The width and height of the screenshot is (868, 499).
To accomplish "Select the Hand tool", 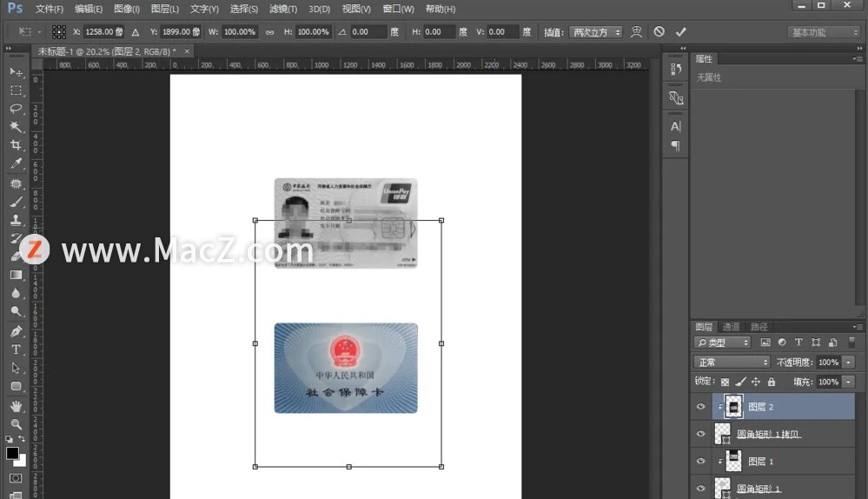I will [x=16, y=405].
